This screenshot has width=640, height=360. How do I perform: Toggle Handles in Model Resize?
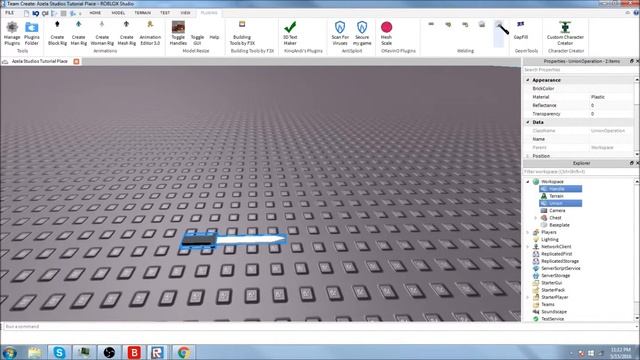(x=178, y=33)
